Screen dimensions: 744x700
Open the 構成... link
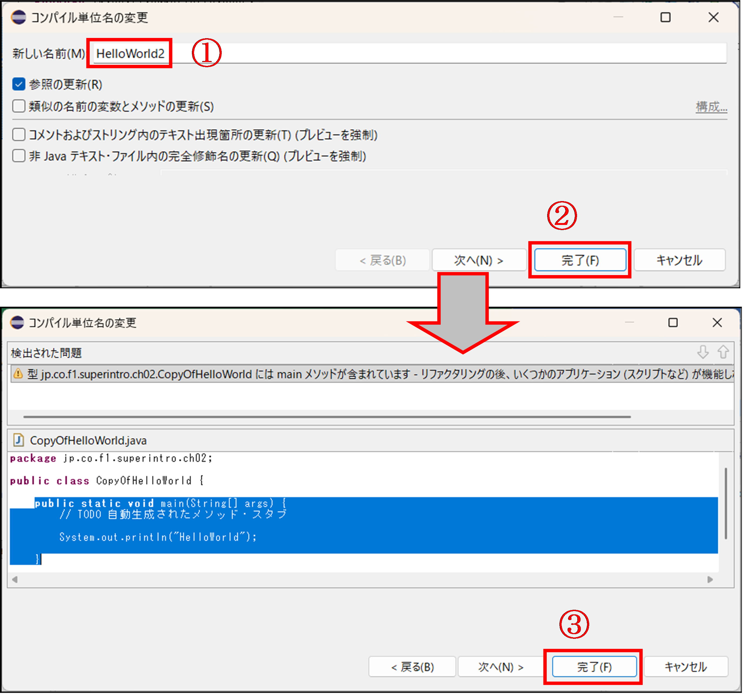tap(711, 107)
